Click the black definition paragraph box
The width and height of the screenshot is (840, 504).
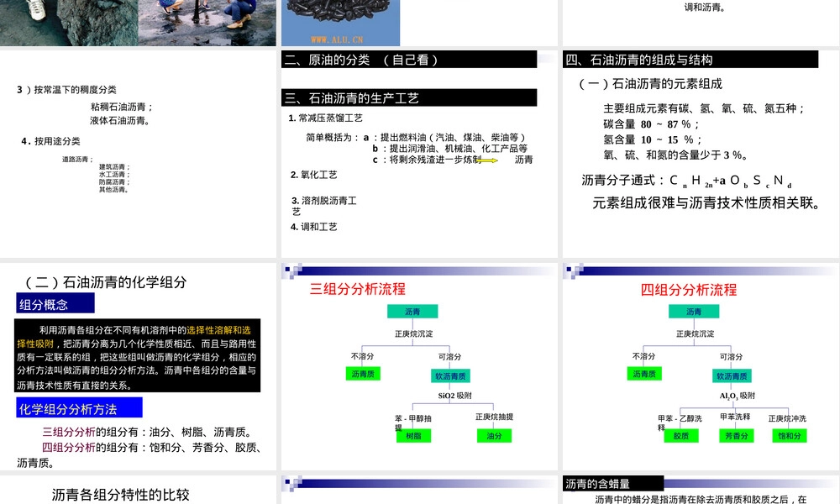pos(137,355)
